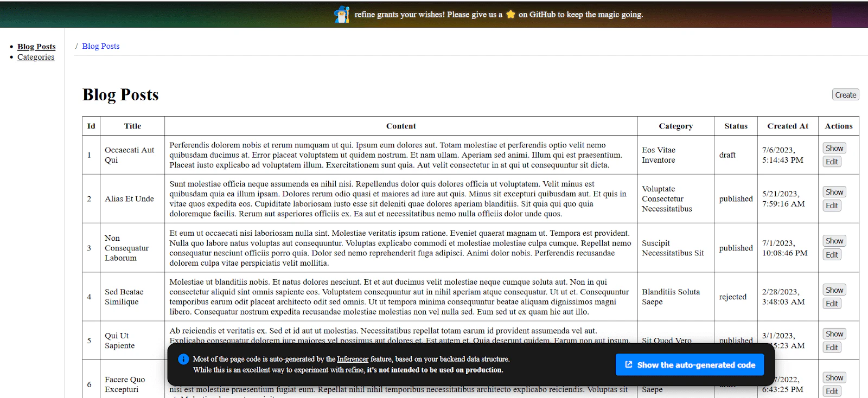Click the refine GitHub banner text
Screen dimensions: 868x398
(x=499, y=15)
